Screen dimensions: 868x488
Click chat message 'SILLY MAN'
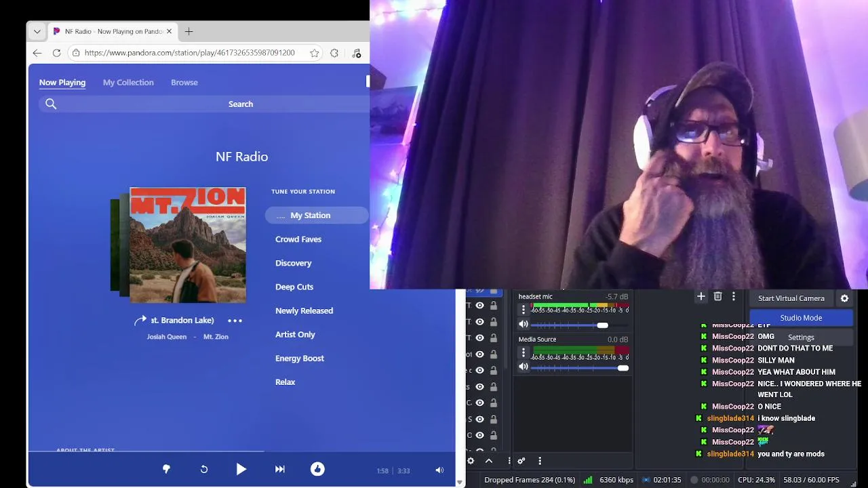coord(776,361)
